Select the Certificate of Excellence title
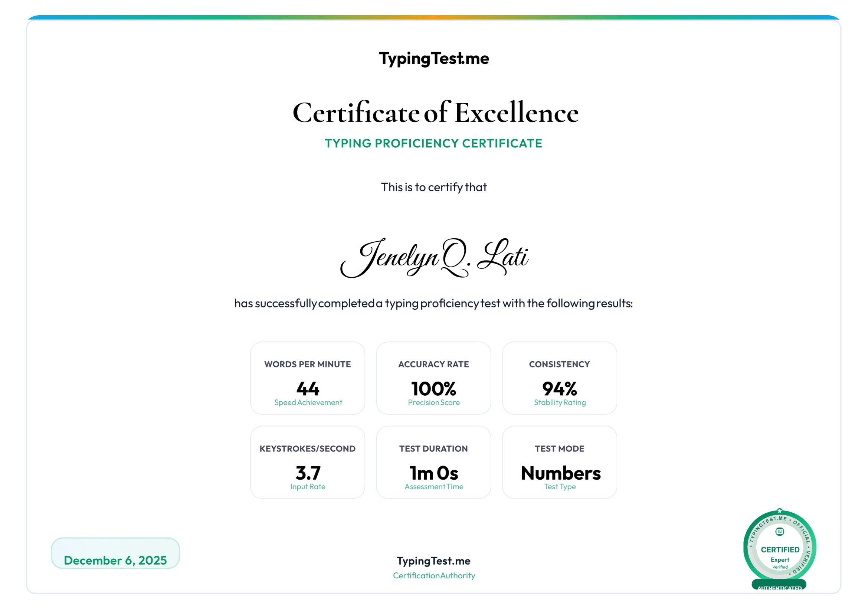 435,112
